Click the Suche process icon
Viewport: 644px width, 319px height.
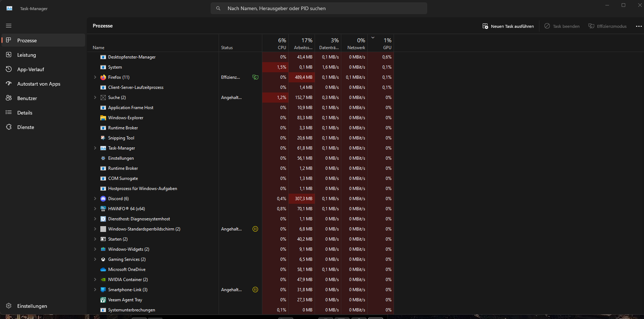pos(103,98)
